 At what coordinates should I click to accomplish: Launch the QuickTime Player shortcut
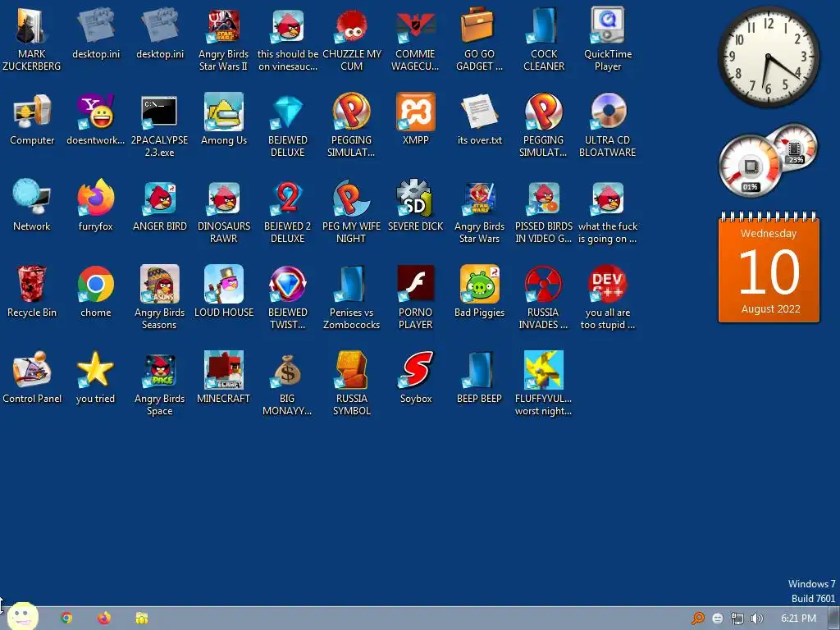[x=608, y=39]
